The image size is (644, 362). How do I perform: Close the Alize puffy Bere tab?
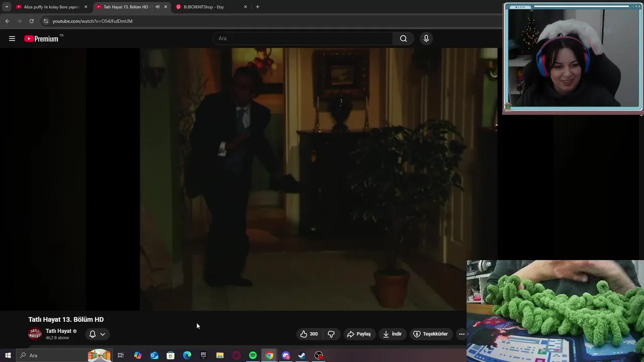pos(86,7)
